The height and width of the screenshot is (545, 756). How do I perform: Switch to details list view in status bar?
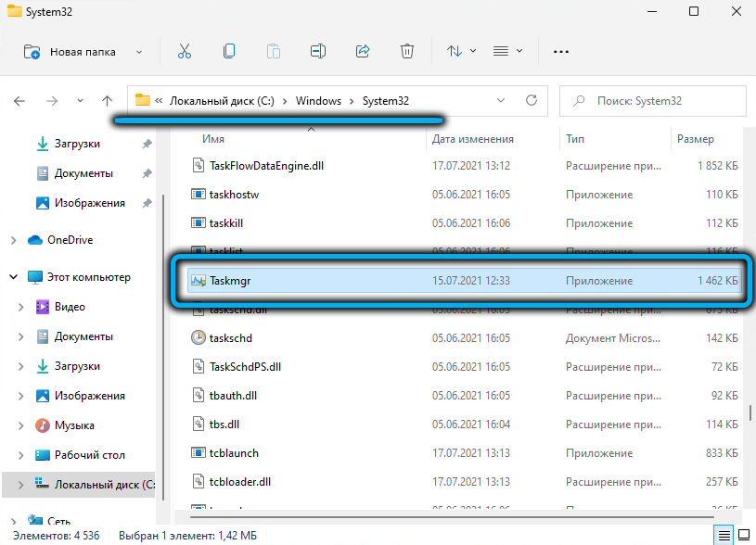[x=724, y=535]
